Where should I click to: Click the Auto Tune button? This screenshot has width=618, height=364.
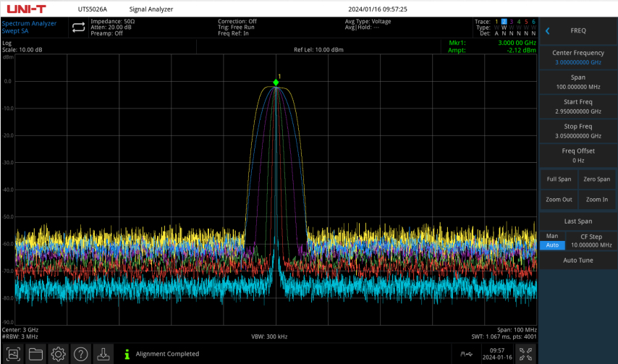click(578, 261)
